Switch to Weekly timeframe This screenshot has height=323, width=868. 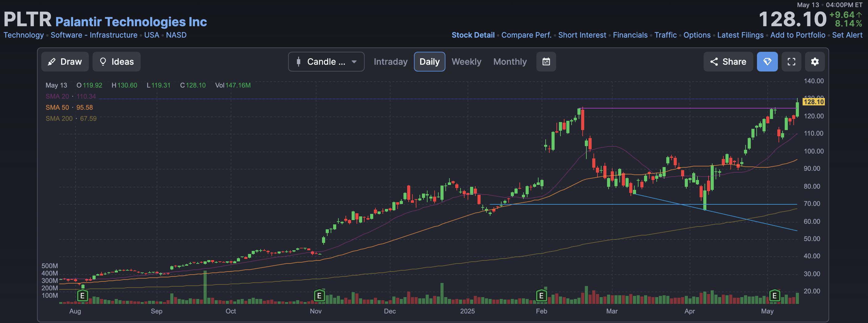[466, 62]
